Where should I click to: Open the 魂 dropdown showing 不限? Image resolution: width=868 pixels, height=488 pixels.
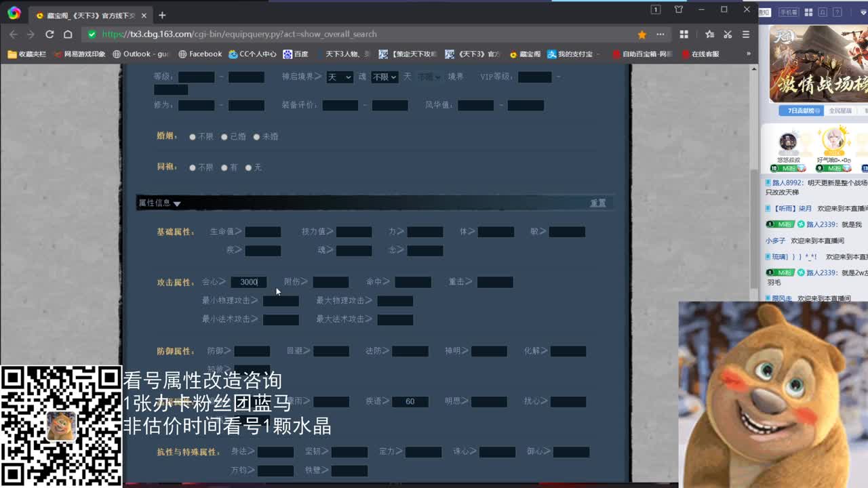point(384,77)
